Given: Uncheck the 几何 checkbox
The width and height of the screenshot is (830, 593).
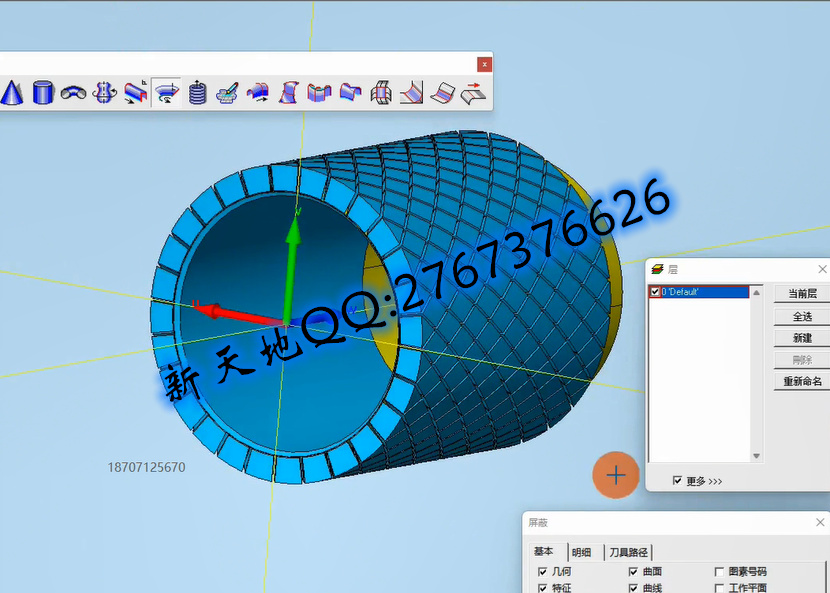Looking at the screenshot, I should click(x=543, y=572).
